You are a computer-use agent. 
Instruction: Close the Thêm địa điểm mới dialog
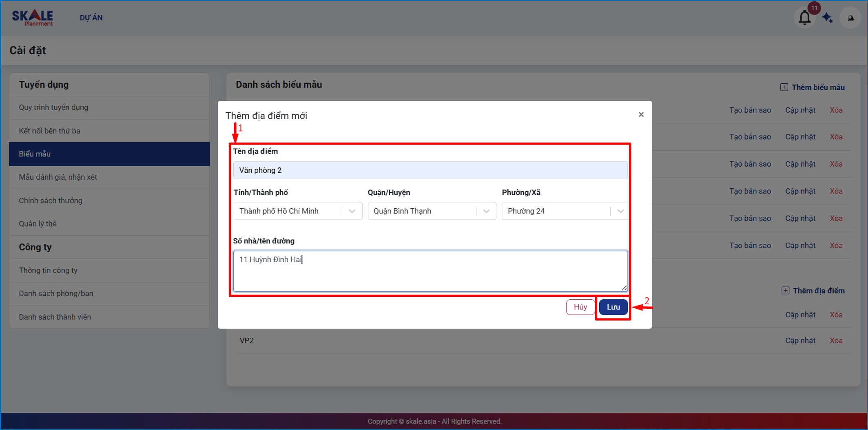coord(641,115)
